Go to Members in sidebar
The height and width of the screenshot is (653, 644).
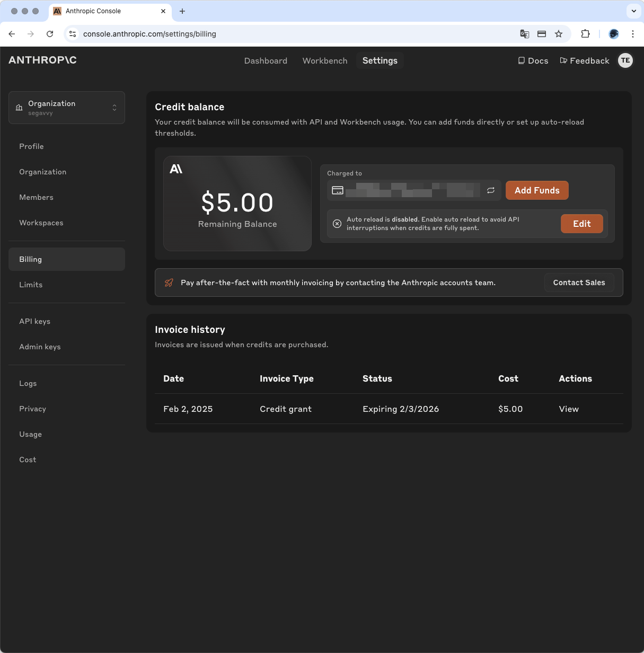(67, 197)
